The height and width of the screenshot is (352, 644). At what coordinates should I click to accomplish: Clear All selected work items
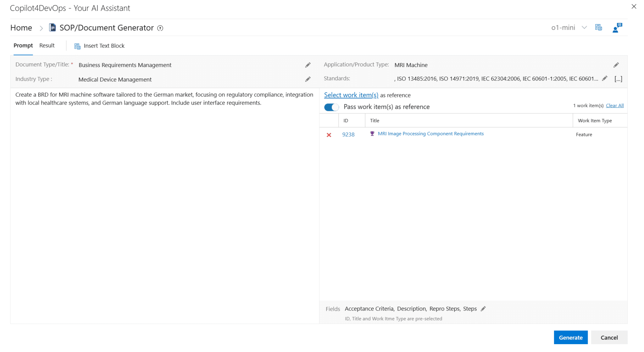pos(615,105)
